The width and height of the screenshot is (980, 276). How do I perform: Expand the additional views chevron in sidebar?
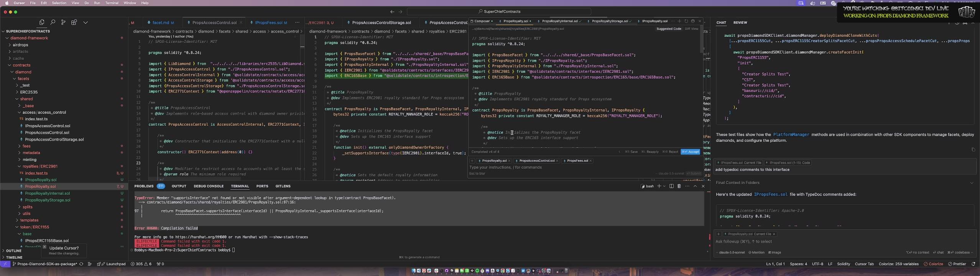click(86, 22)
